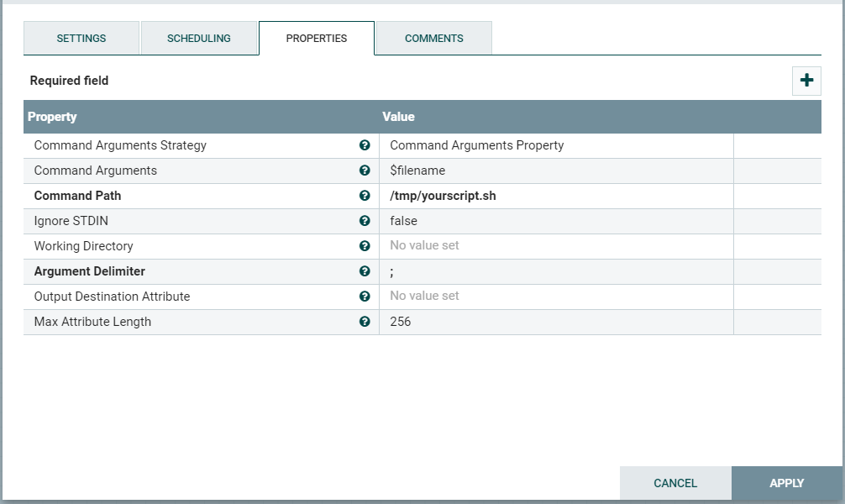Image resolution: width=845 pixels, height=504 pixels.
Task: Click help icon beside Ignore STDIN
Action: [365, 221]
